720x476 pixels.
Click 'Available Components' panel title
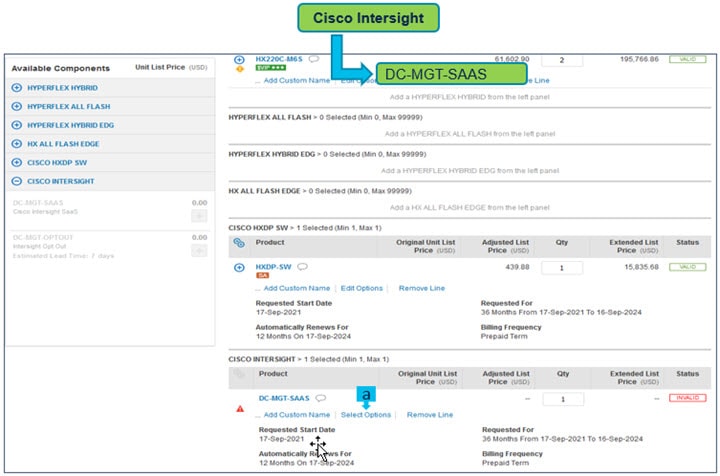pyautogui.click(x=61, y=68)
